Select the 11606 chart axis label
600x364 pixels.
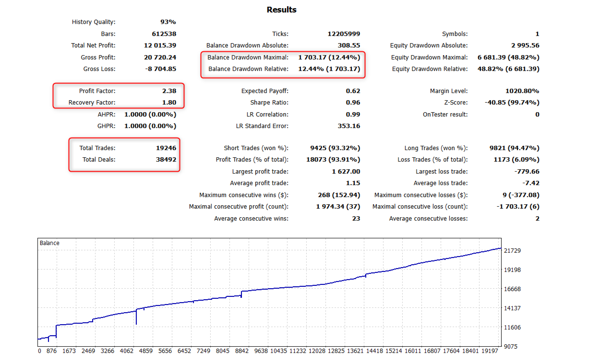(x=513, y=328)
